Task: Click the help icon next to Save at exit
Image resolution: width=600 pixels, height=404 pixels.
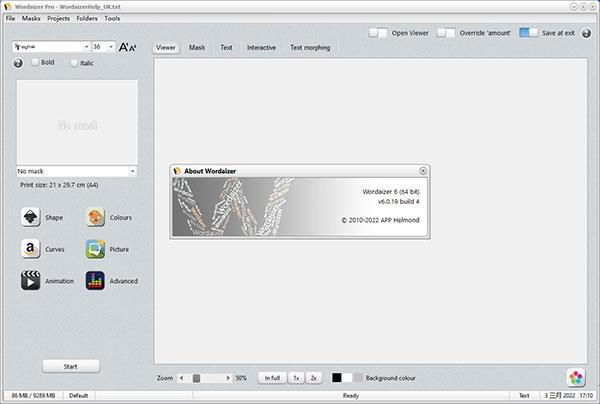Action: [x=586, y=33]
